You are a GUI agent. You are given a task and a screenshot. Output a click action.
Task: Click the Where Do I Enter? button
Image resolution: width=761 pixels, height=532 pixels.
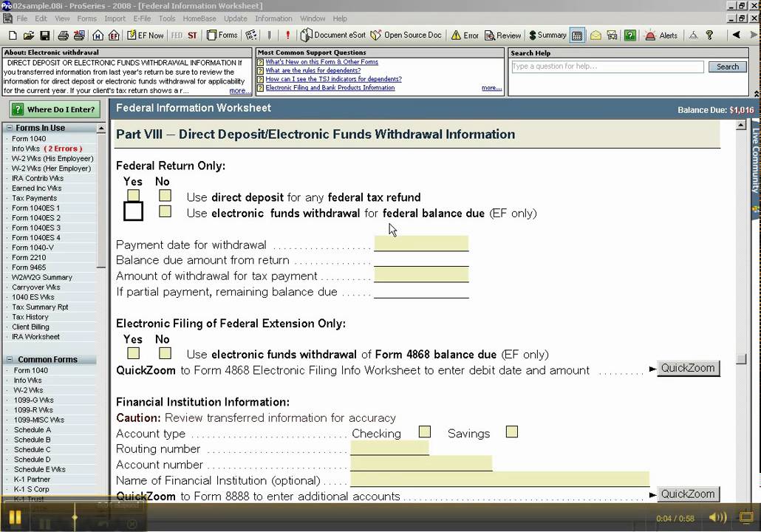[x=55, y=109]
